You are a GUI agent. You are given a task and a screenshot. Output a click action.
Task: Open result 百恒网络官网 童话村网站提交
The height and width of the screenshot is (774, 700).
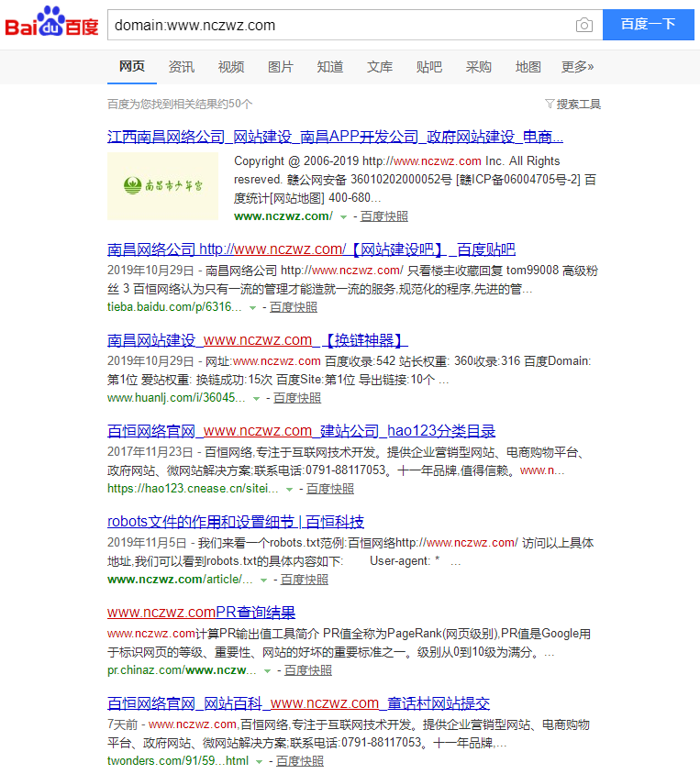tap(298, 703)
